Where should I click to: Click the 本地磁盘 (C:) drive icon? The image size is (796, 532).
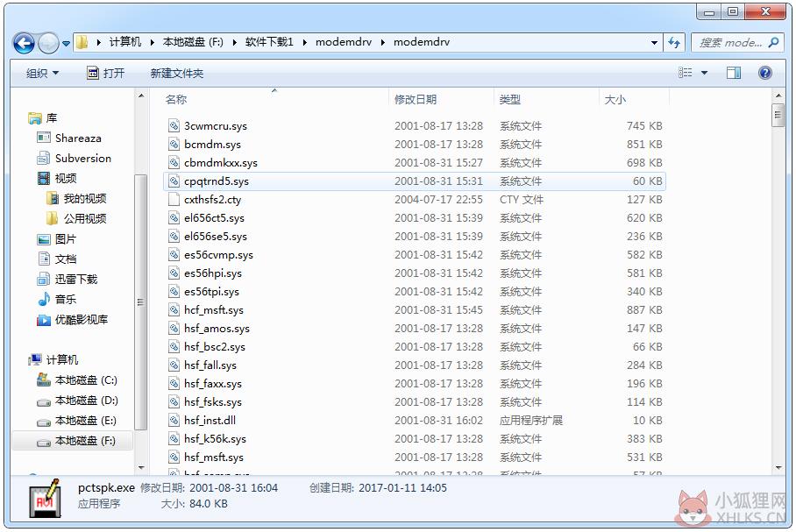coord(44,379)
